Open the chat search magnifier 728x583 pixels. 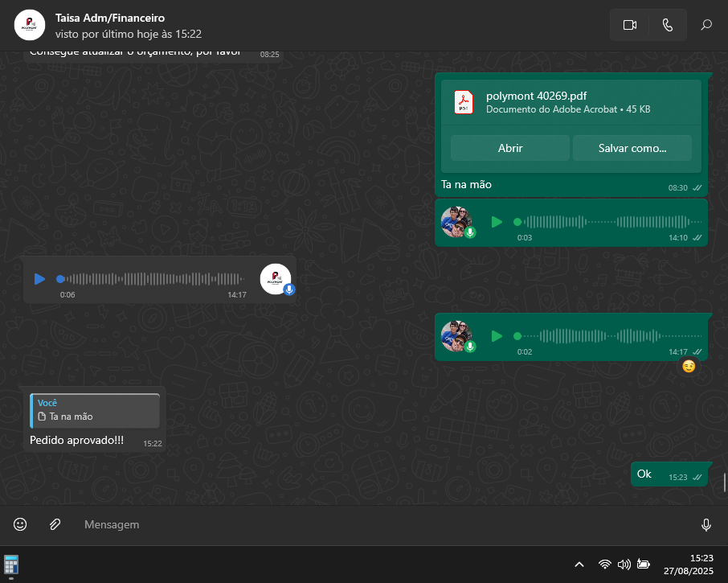[x=706, y=25]
